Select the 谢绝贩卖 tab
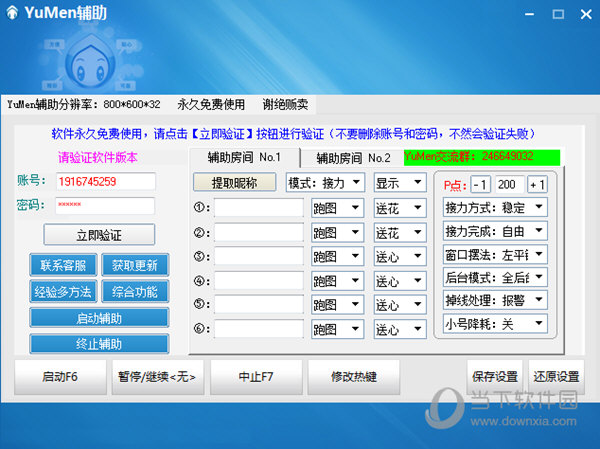 [x=285, y=104]
